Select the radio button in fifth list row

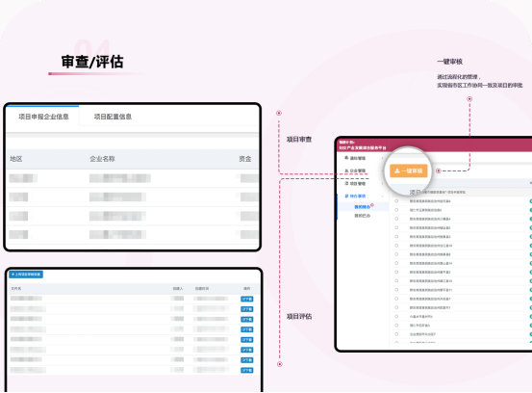click(396, 236)
